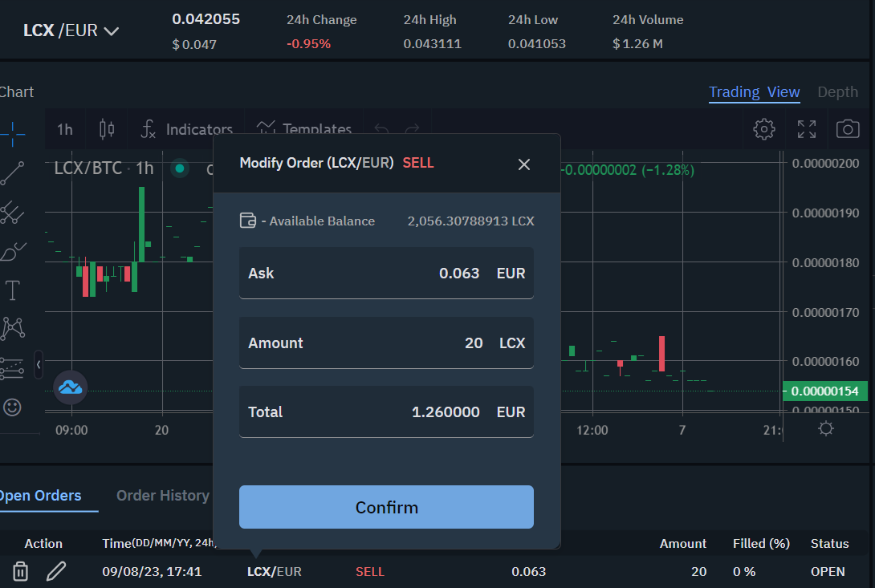Select the brush drawing tool

12,251
